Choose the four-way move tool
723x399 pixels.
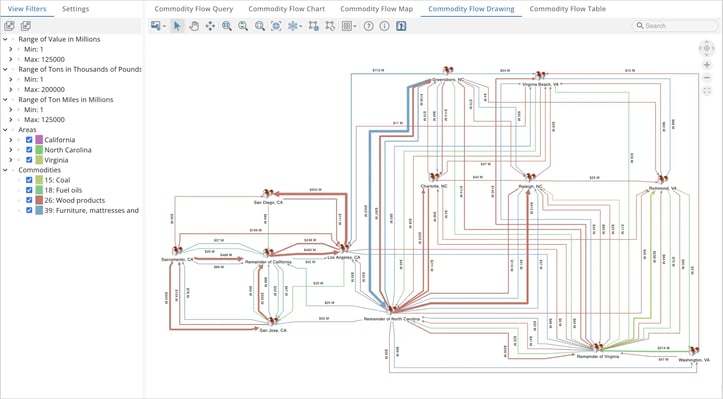210,26
